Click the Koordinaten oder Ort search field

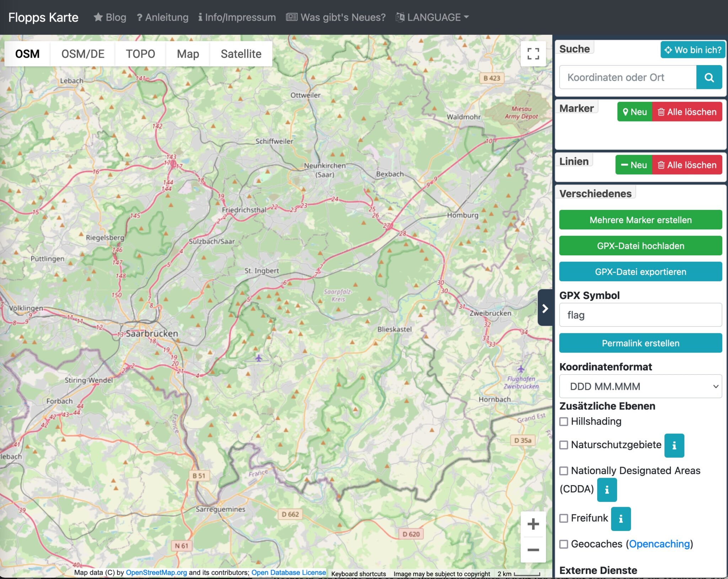point(627,77)
